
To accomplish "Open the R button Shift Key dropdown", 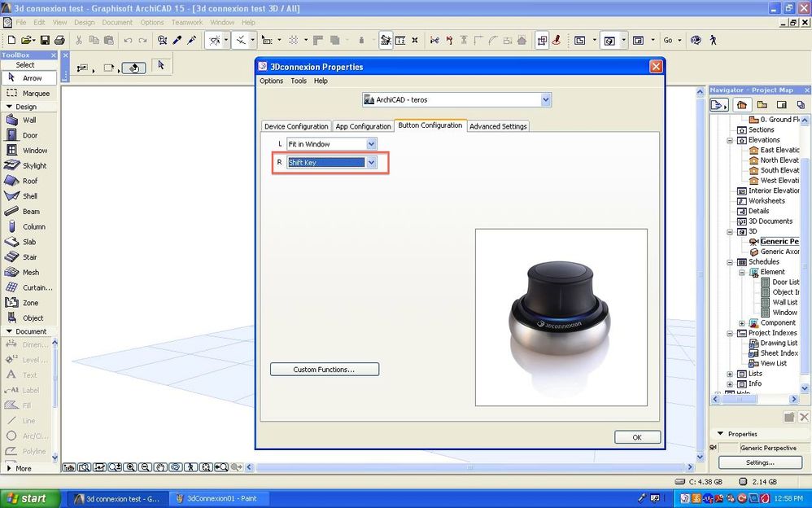I will [371, 163].
